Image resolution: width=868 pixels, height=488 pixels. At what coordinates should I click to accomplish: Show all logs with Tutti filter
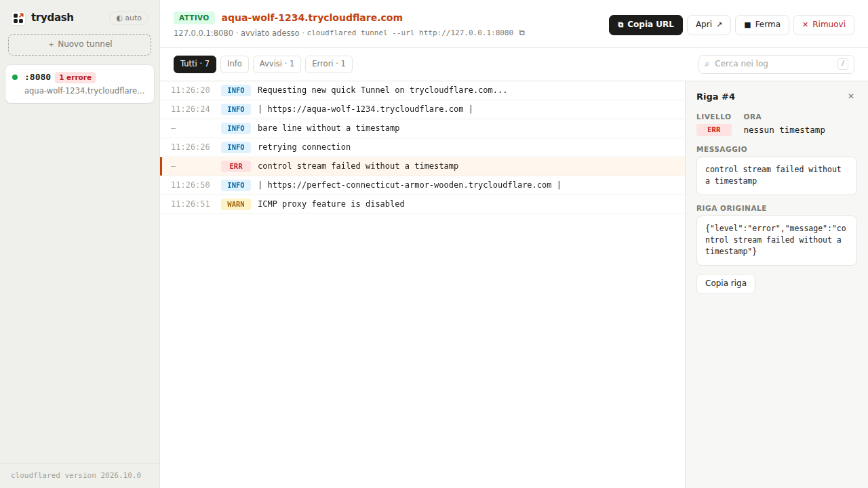pos(195,64)
